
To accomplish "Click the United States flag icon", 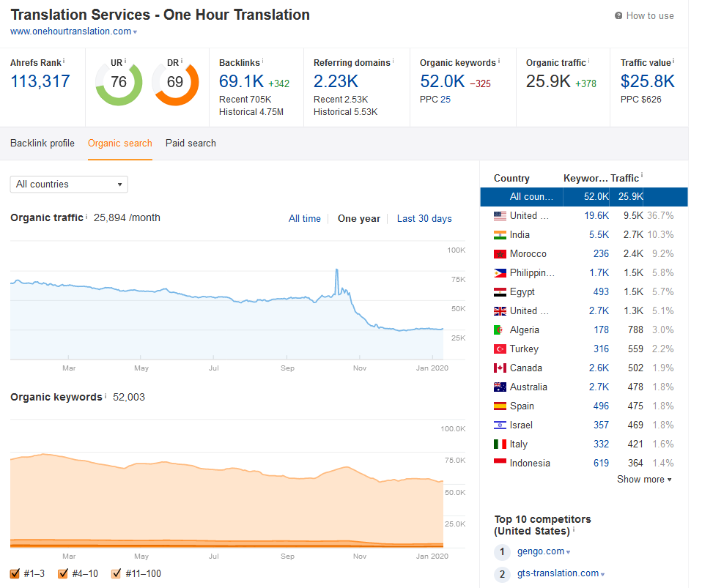I will coord(500,216).
